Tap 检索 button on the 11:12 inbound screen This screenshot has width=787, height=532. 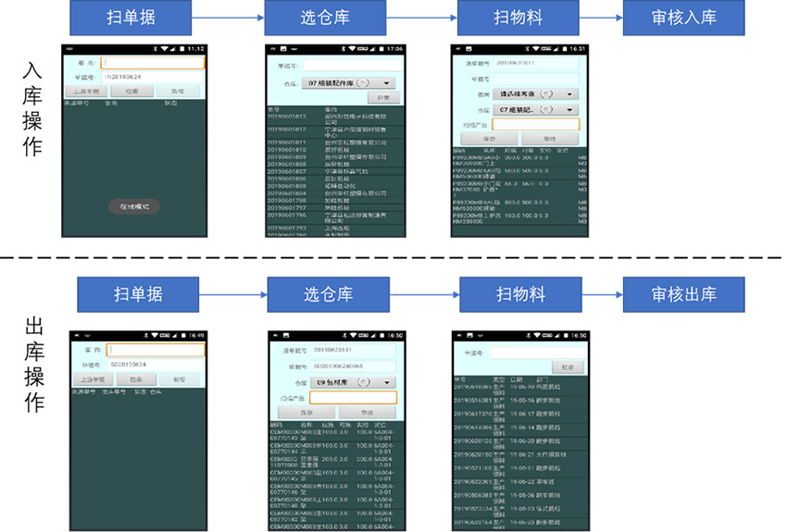click(x=132, y=92)
